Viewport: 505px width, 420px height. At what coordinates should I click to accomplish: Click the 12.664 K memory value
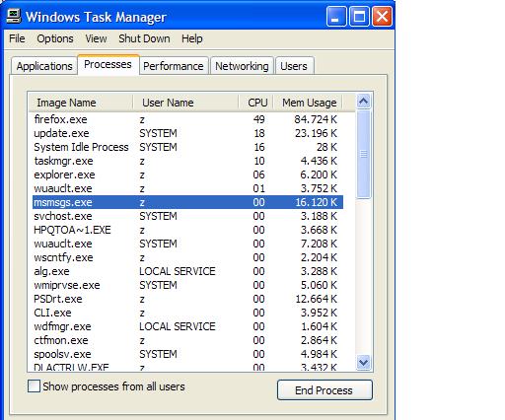pyautogui.click(x=316, y=299)
